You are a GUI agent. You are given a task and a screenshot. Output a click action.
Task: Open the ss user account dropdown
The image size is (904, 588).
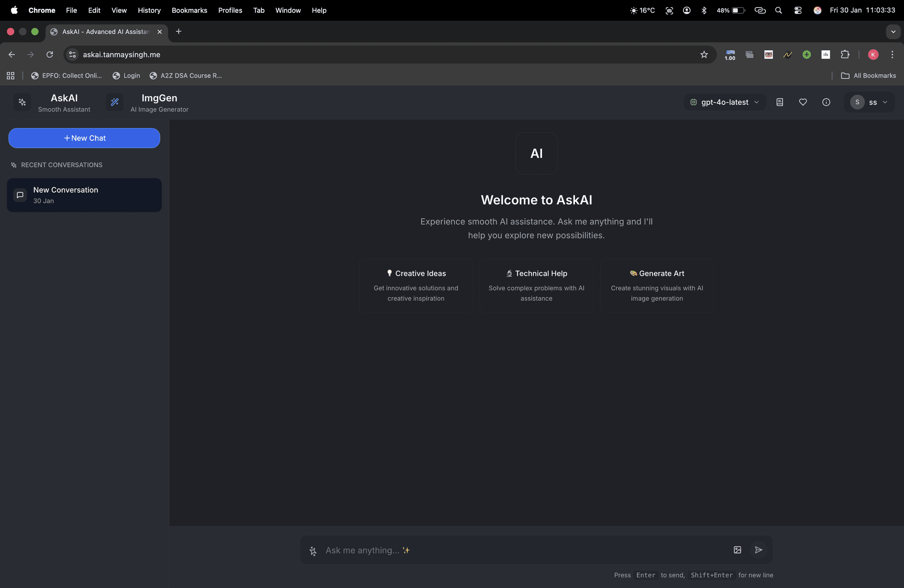869,102
